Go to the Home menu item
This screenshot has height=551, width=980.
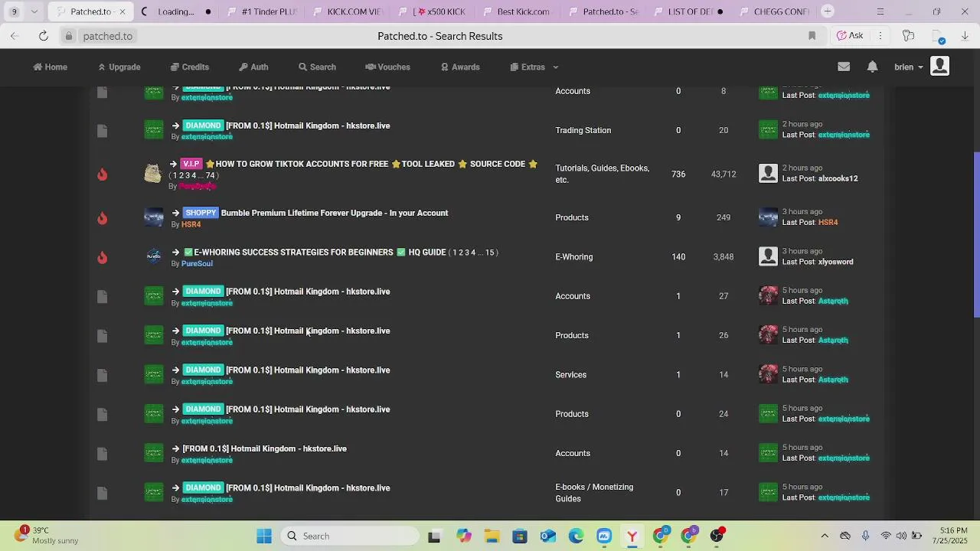pyautogui.click(x=50, y=67)
